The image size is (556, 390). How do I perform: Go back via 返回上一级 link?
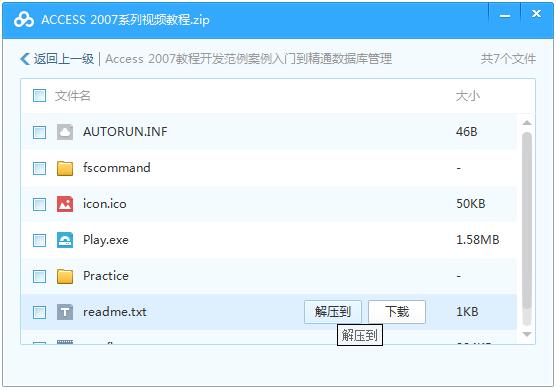pos(64,59)
